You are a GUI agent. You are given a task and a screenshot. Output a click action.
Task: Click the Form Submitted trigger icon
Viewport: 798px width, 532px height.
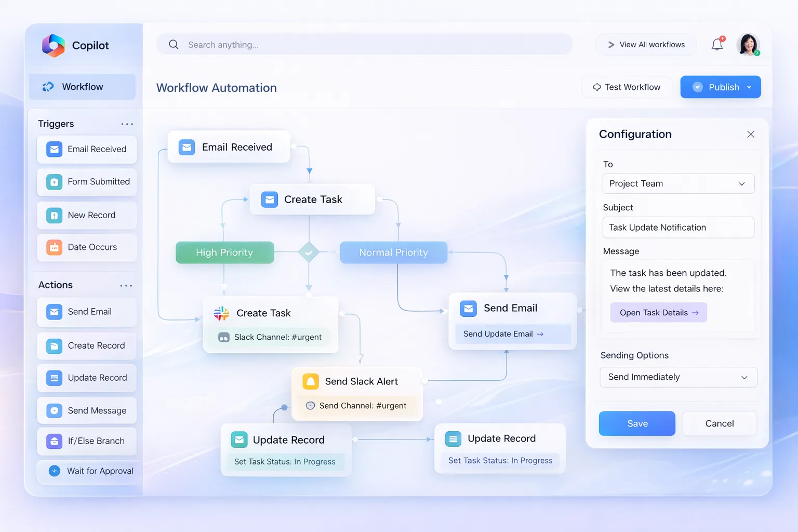coord(55,182)
